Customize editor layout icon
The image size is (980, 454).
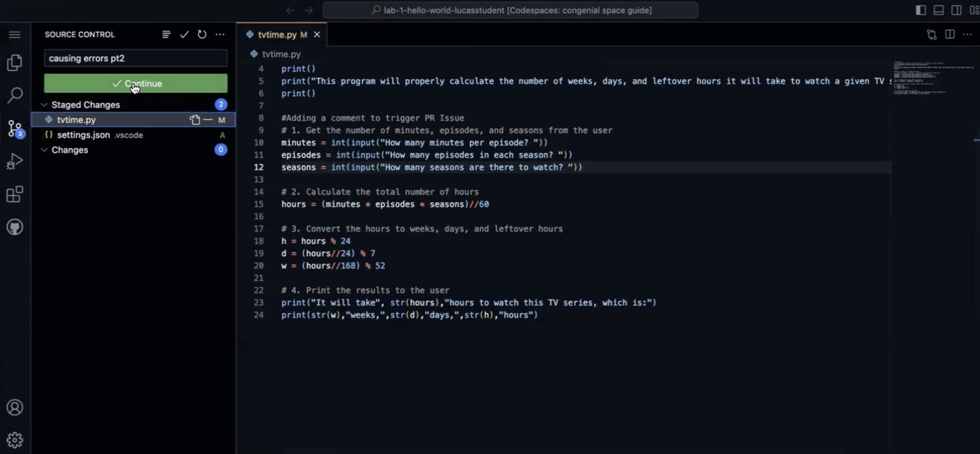coord(974,10)
